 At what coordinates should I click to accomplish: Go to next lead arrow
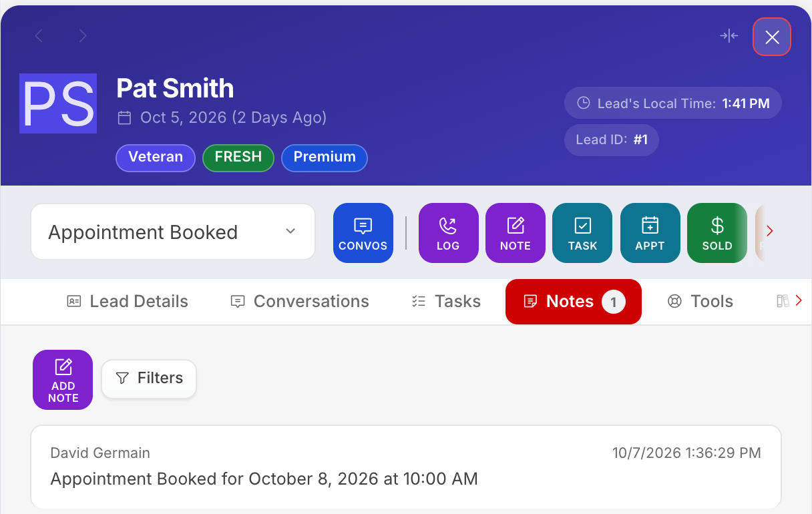click(x=83, y=36)
